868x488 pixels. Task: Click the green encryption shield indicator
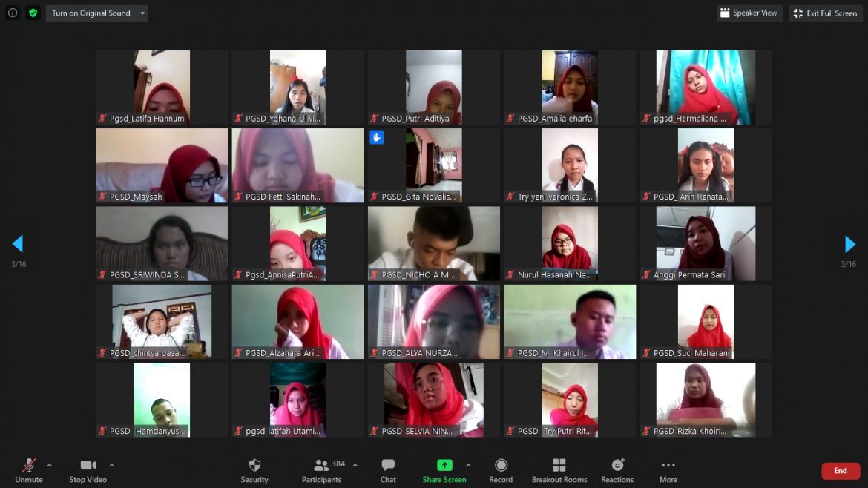tap(33, 13)
